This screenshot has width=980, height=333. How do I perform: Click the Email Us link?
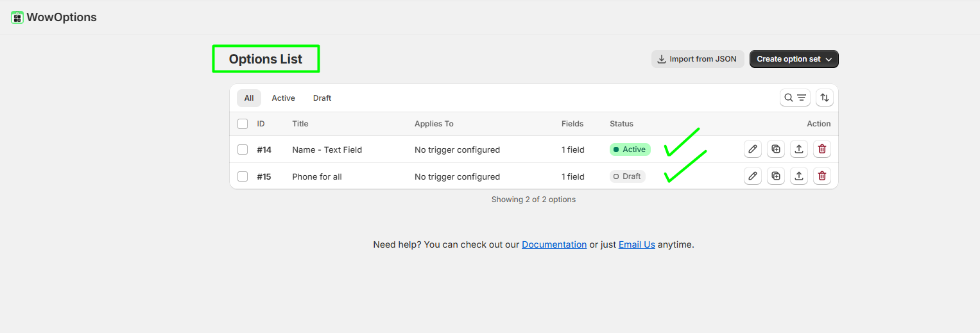(x=637, y=244)
